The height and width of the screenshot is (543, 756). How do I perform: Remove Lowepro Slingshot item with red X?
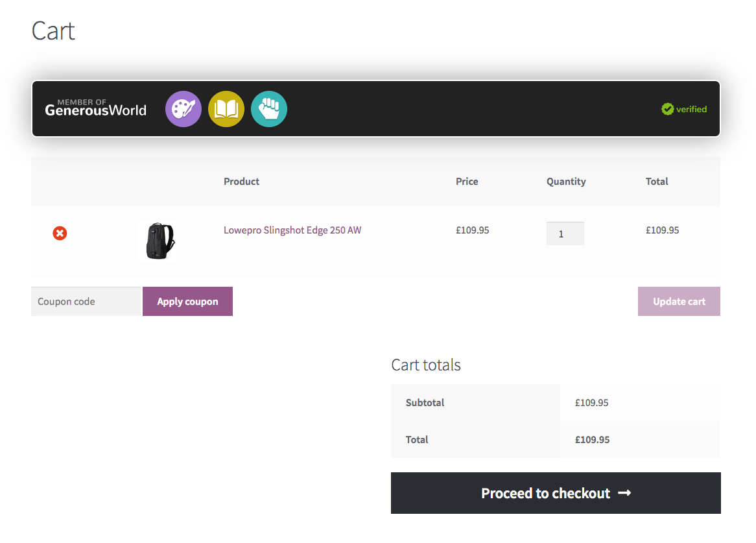tap(60, 234)
